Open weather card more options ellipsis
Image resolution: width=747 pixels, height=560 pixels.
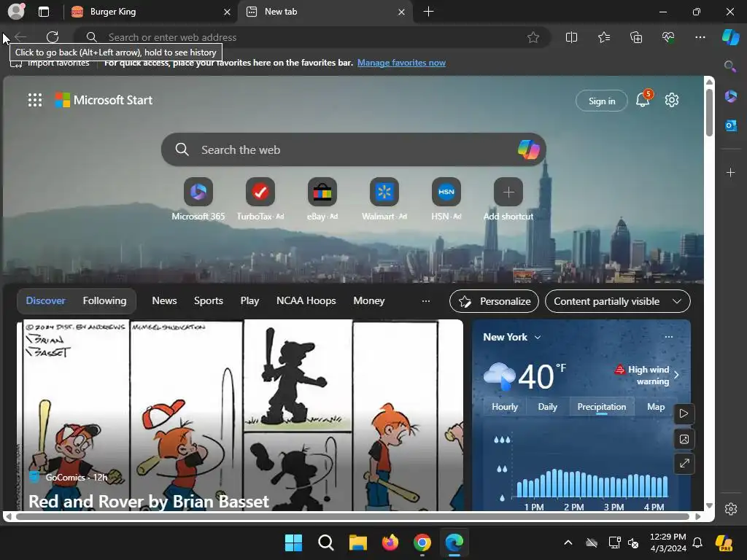click(x=669, y=337)
